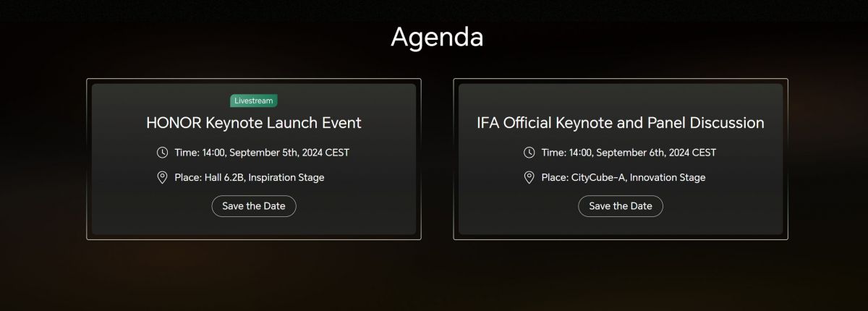Select the 14:00 time in IFA Keynote card
Screen dimensions: 868x311
(x=579, y=153)
